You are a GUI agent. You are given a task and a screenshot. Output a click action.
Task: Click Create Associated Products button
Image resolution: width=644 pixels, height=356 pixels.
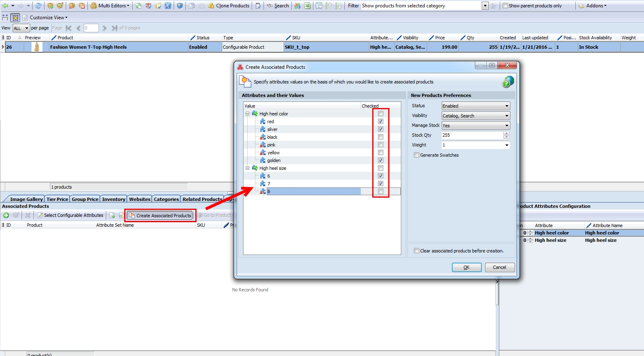[x=160, y=216]
